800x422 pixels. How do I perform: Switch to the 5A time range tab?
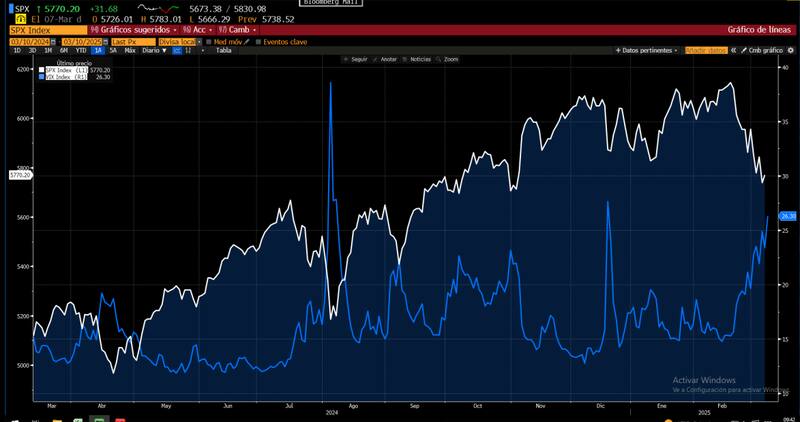pos(113,50)
